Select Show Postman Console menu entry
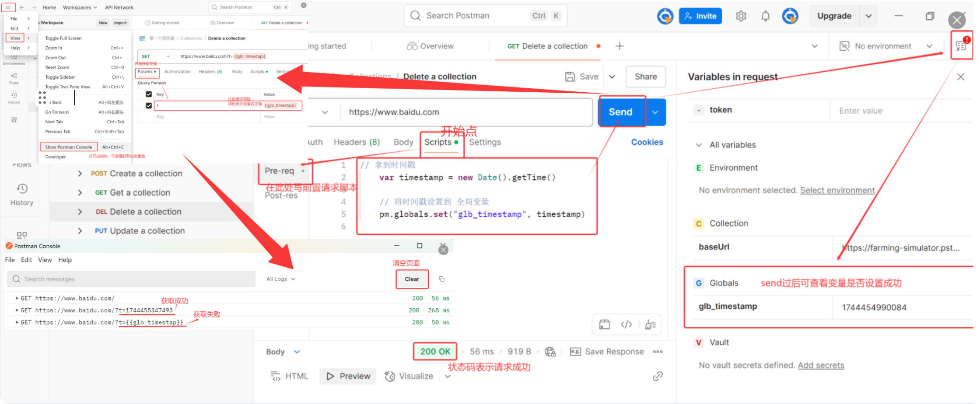This screenshot has height=404, width=980. [x=69, y=147]
